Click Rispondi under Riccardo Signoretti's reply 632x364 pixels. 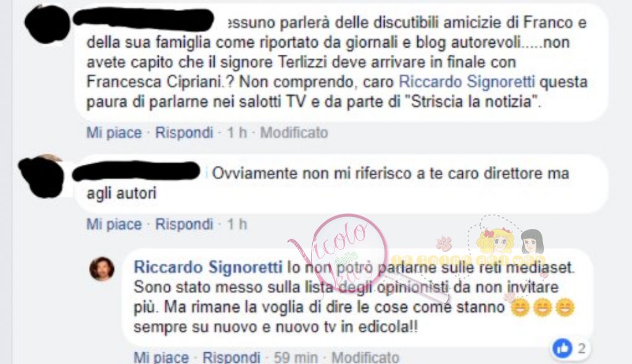point(231,357)
